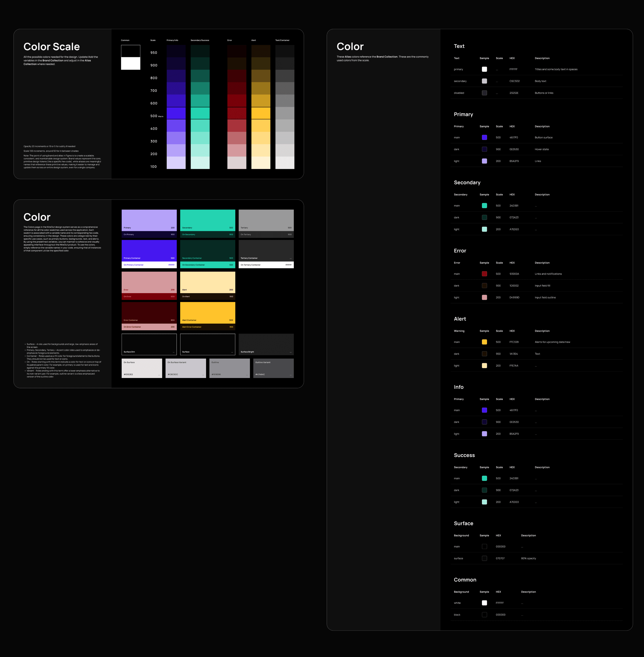Click the Error light D4999D sample chip
The image size is (644, 657).
[484, 298]
